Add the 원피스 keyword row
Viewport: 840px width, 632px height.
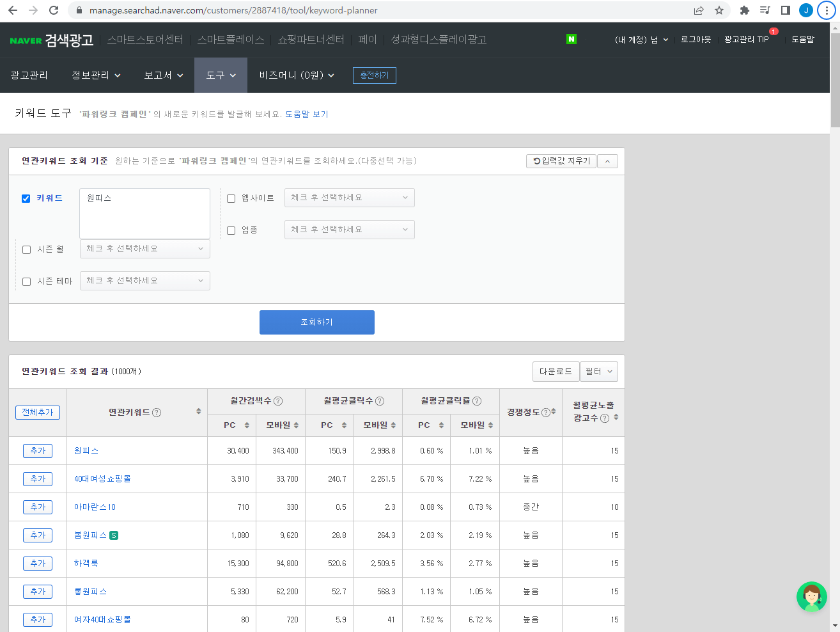pos(38,451)
